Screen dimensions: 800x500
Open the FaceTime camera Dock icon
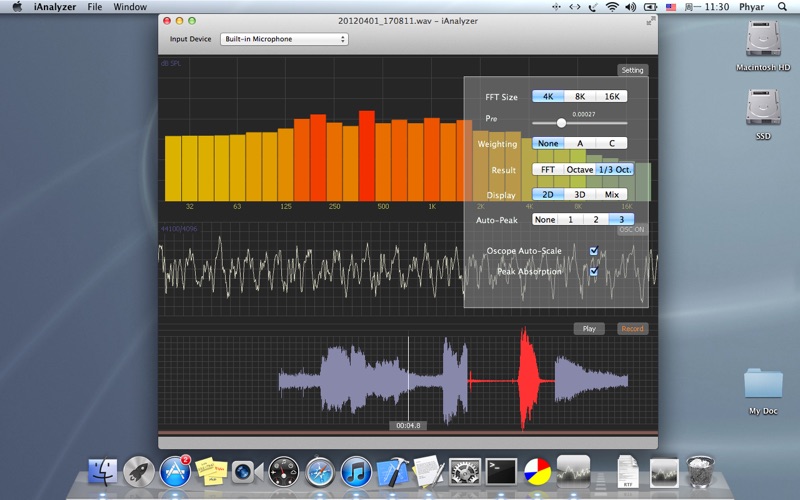pos(247,471)
